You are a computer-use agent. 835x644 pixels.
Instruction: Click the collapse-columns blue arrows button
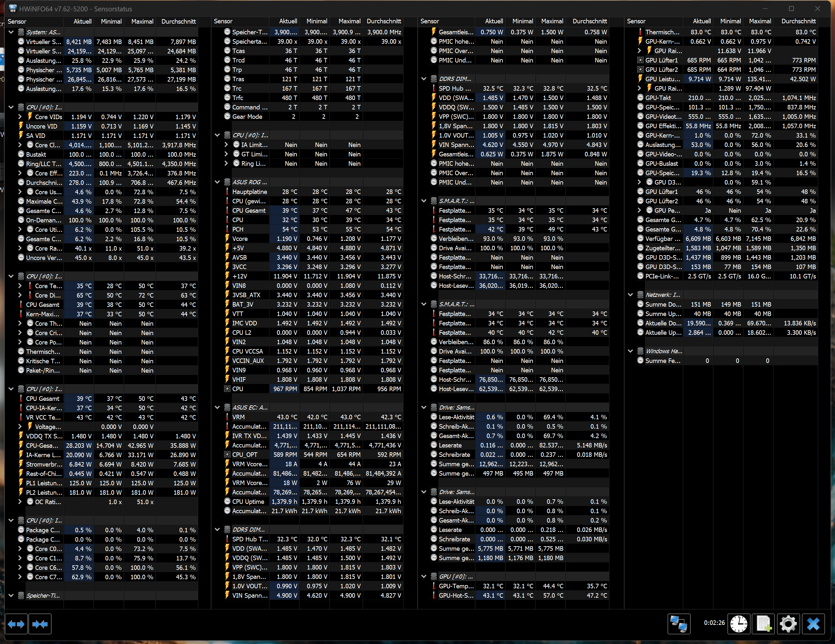point(40,624)
